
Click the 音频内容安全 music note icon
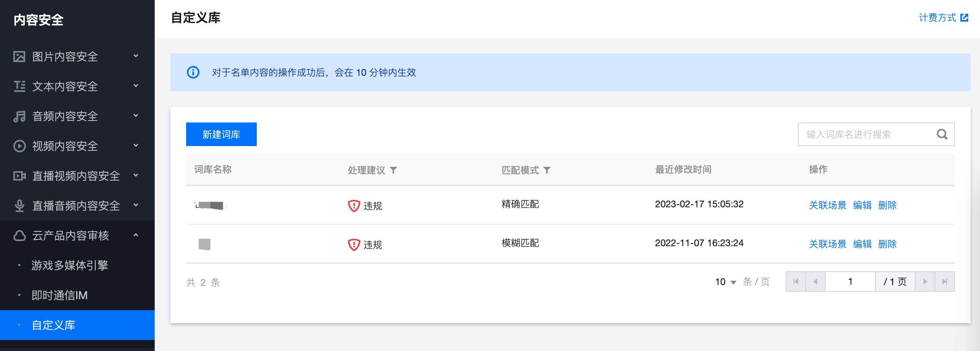(x=19, y=116)
